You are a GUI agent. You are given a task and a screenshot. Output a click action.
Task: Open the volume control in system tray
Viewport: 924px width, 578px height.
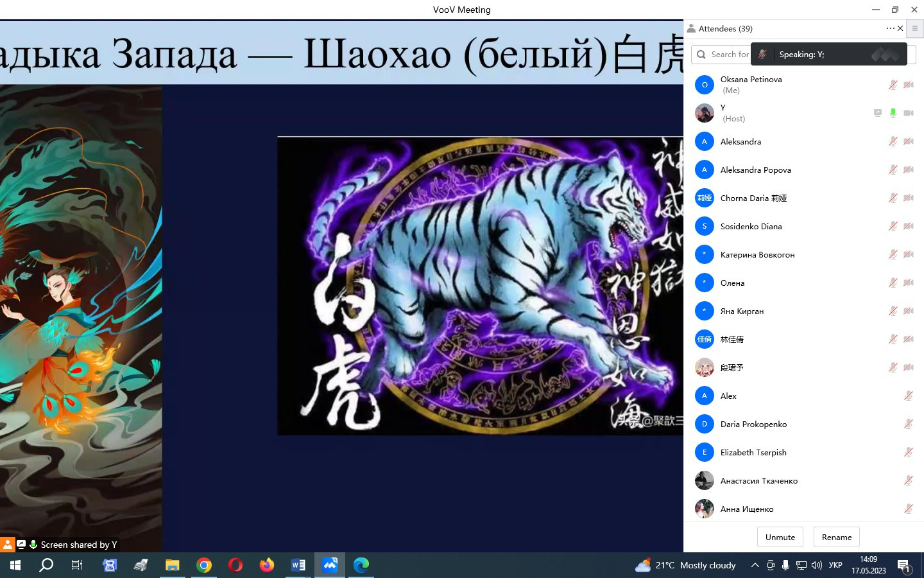(x=816, y=565)
